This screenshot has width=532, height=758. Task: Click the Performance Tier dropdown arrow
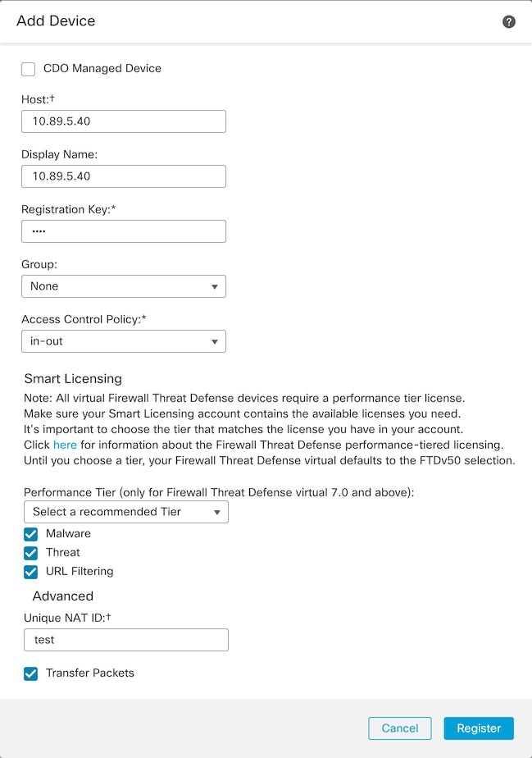(x=218, y=511)
